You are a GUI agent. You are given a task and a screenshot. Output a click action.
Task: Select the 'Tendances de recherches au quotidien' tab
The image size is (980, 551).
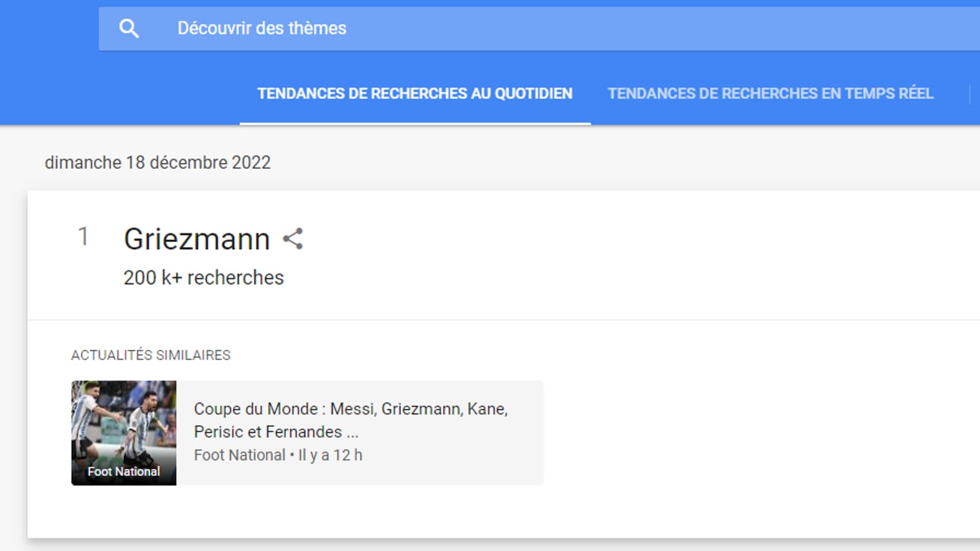point(414,93)
